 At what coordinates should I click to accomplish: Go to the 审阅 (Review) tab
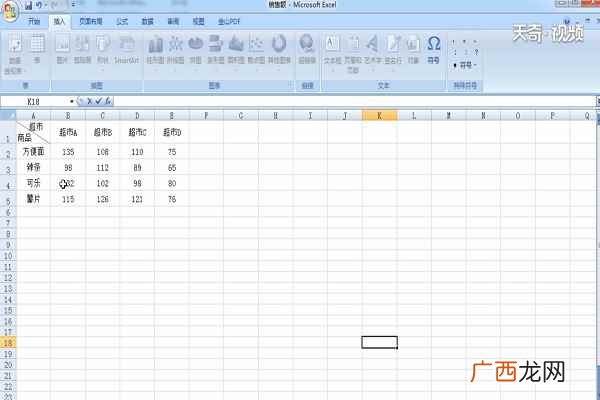pyautogui.click(x=173, y=21)
